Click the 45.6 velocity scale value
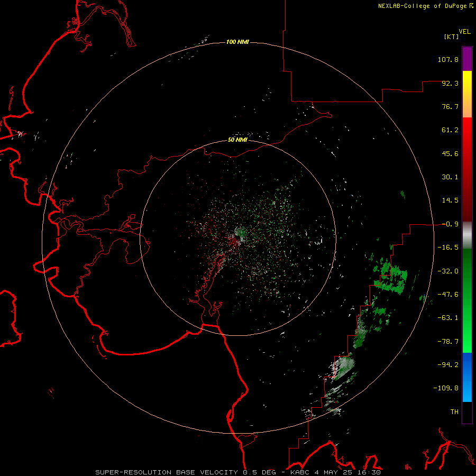 450,153
